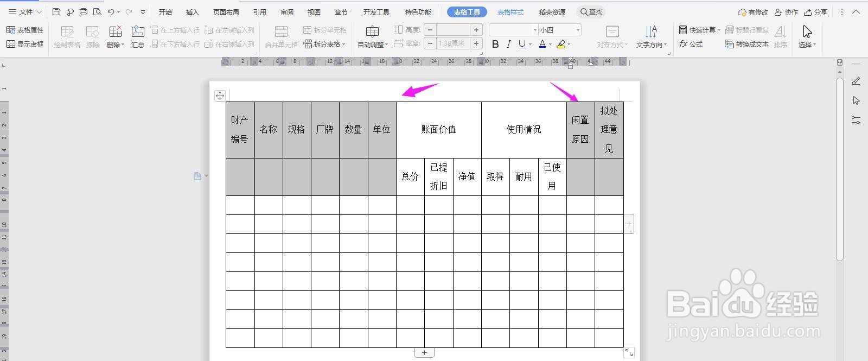
Task: Open the more options three-dot menu
Action: click(x=842, y=12)
